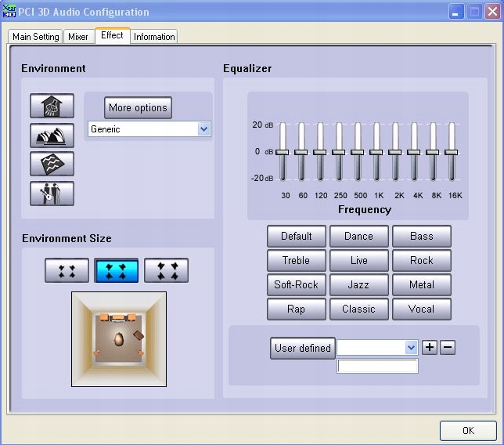Screen dimensions: 504x445
Task: Apply the Dance equalizer preset
Action: [359, 236]
